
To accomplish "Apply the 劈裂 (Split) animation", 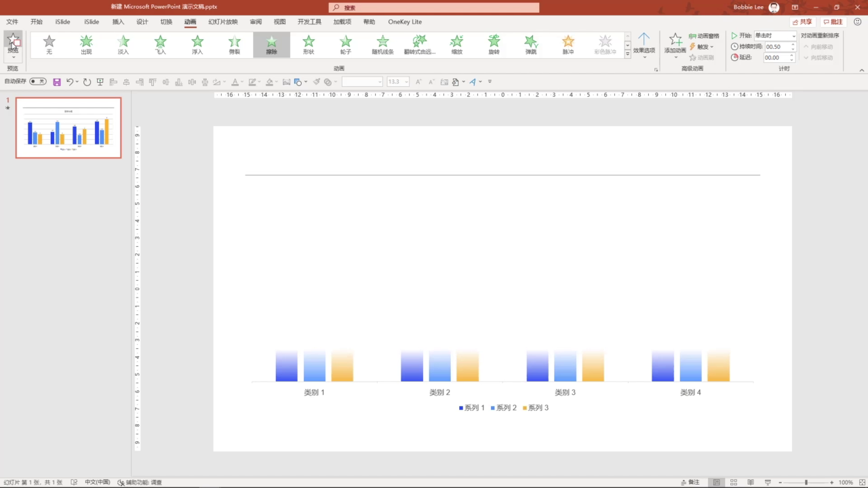I will [x=235, y=45].
